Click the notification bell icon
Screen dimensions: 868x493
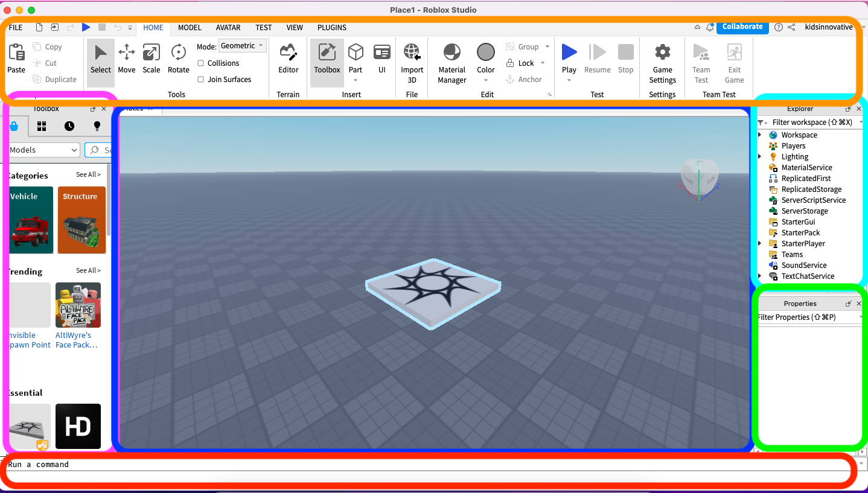tap(710, 27)
